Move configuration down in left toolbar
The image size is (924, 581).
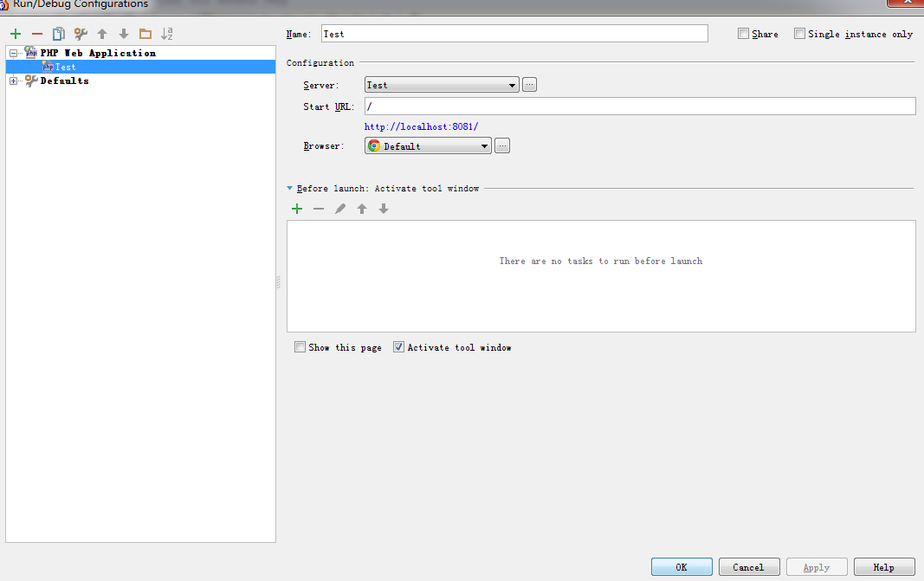coord(124,34)
